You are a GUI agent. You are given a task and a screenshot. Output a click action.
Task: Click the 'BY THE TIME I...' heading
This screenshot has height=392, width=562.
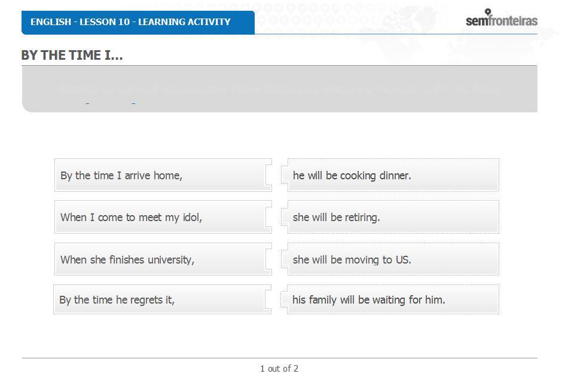pyautogui.click(x=72, y=55)
